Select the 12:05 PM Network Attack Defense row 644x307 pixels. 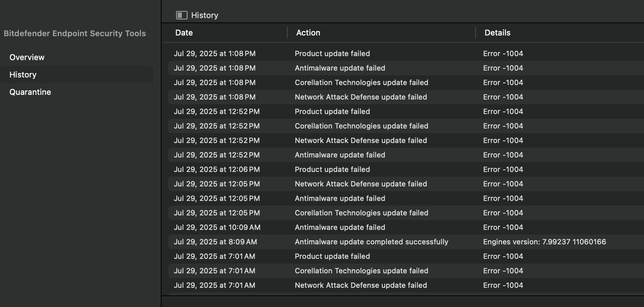(x=361, y=184)
